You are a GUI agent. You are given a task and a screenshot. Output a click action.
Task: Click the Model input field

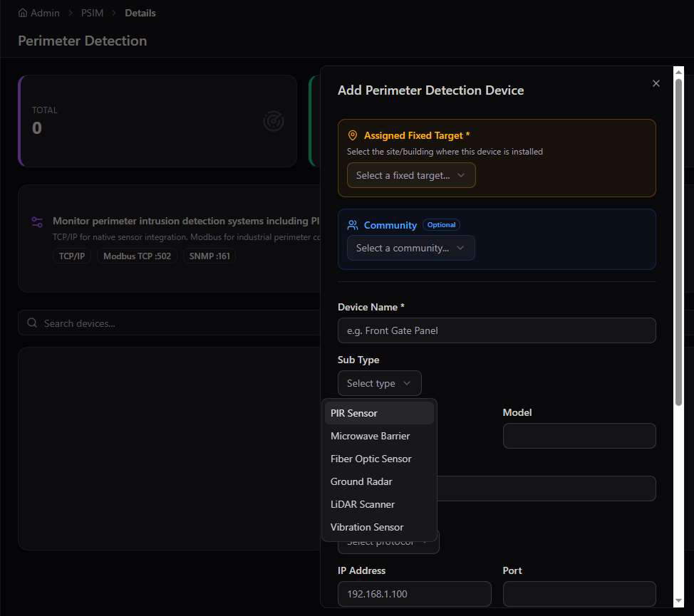pos(579,436)
